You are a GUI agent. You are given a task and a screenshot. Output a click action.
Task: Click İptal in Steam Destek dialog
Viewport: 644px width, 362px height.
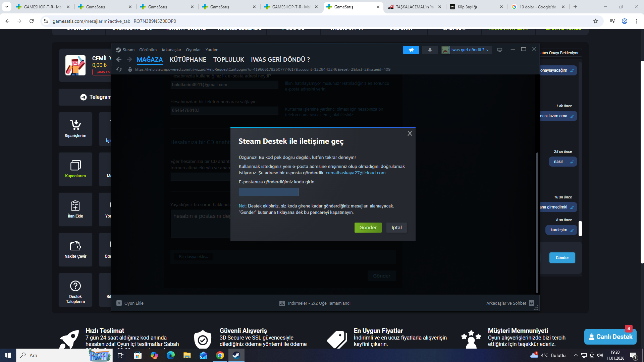pyautogui.click(x=396, y=228)
